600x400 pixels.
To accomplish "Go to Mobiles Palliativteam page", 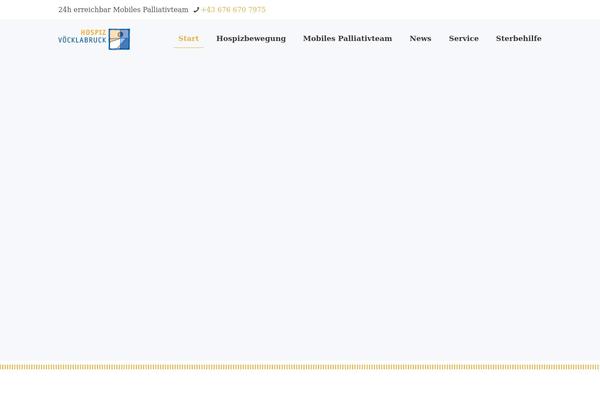I will point(347,39).
